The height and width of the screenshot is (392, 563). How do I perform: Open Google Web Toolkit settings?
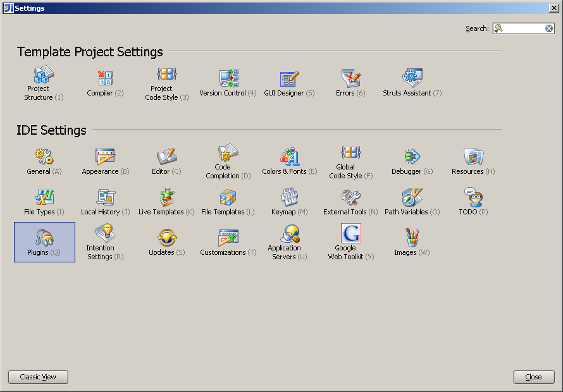pos(351,242)
